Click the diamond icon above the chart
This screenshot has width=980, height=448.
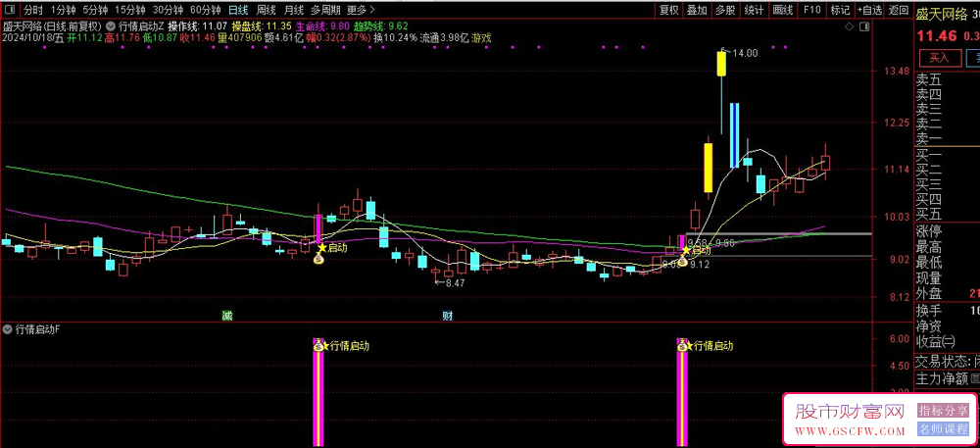pos(849,26)
